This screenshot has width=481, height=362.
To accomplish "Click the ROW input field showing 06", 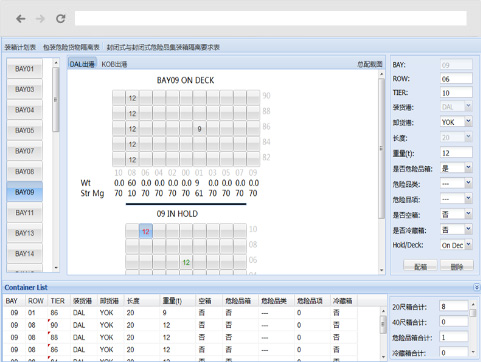I will pos(456,79).
